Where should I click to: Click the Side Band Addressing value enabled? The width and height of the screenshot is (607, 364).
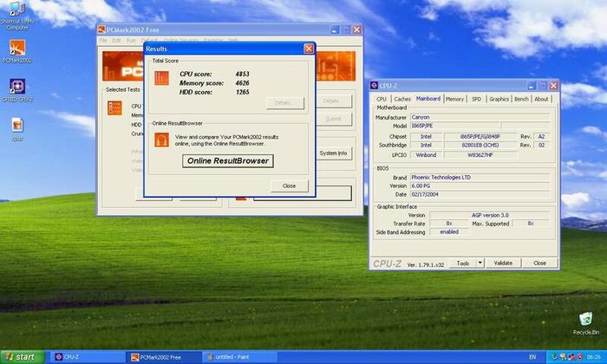coord(449,232)
